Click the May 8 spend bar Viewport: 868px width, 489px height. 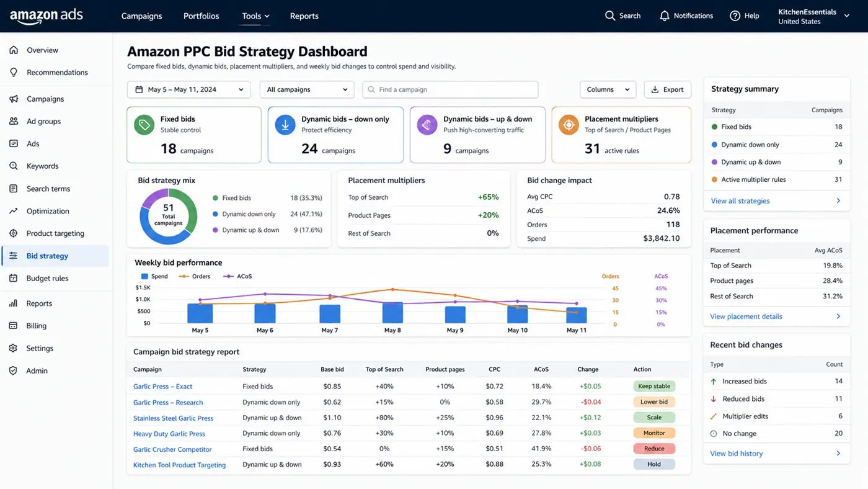392,313
